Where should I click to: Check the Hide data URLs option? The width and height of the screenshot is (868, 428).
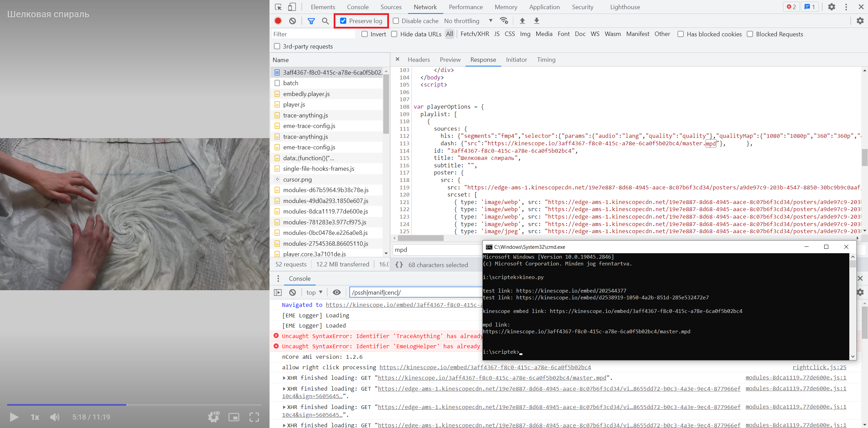click(x=394, y=34)
